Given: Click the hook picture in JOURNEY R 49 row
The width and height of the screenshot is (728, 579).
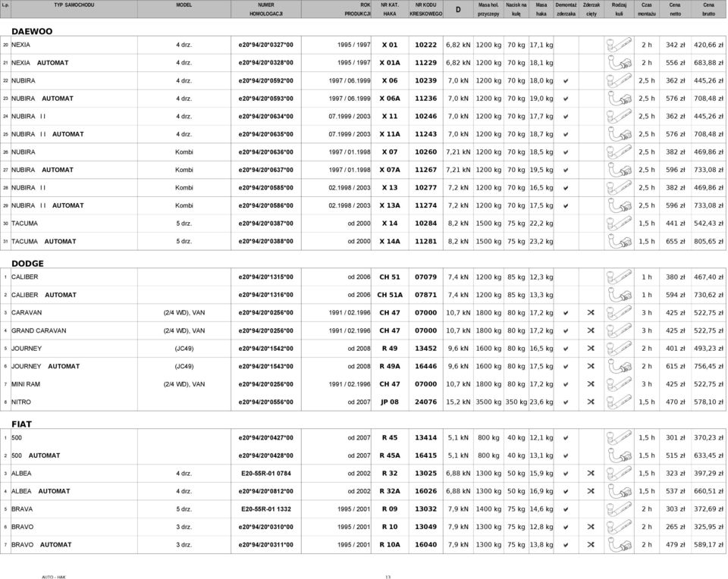Looking at the screenshot, I should pyautogui.click(x=619, y=349).
